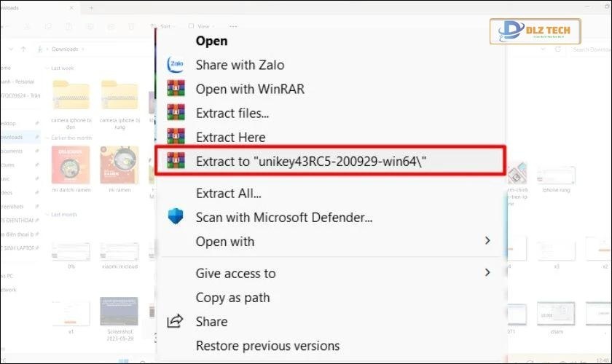Click the up arrow navigation icon in Explorer
Screen dimensions: 612x364
pyautogui.click(x=23, y=50)
